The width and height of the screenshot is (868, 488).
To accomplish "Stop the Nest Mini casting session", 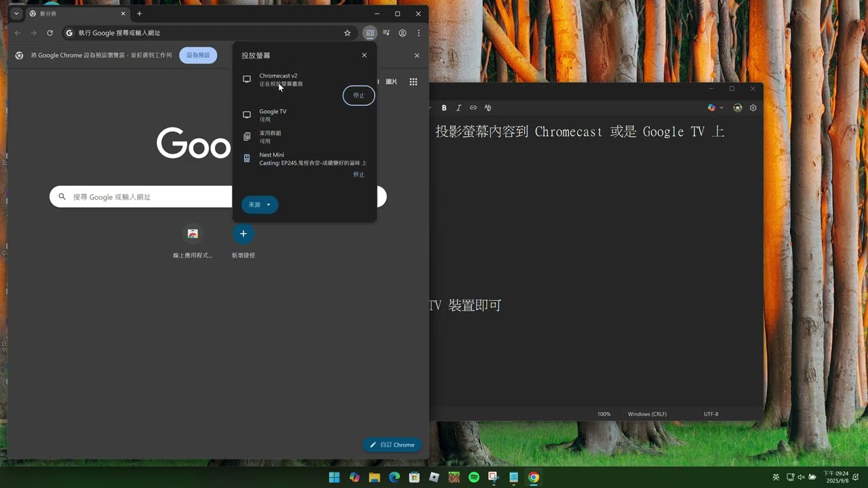I will pos(359,175).
